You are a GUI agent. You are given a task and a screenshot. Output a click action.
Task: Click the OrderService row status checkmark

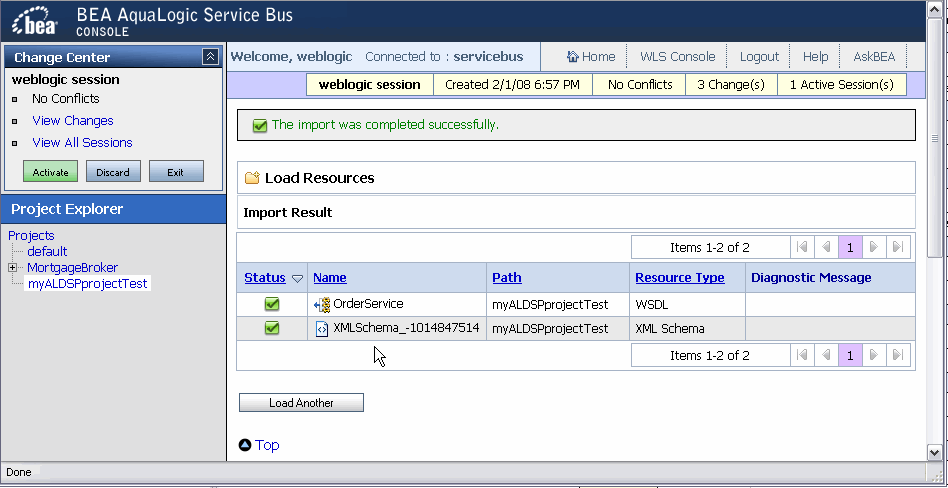click(272, 304)
